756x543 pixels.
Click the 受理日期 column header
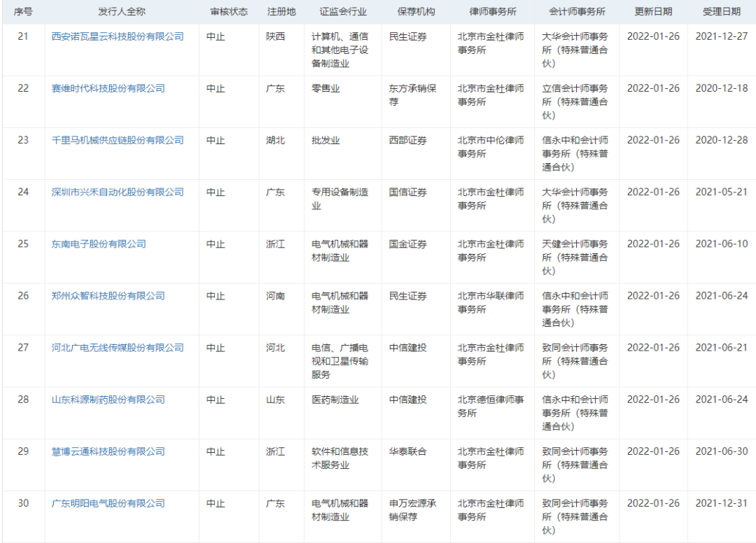pyautogui.click(x=722, y=12)
